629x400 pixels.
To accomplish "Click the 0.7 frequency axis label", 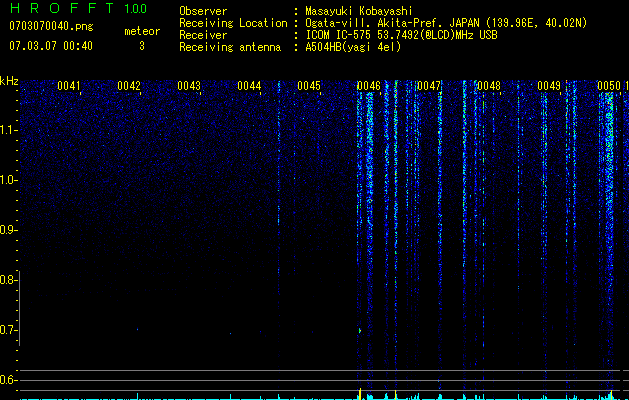I will [x=8, y=330].
